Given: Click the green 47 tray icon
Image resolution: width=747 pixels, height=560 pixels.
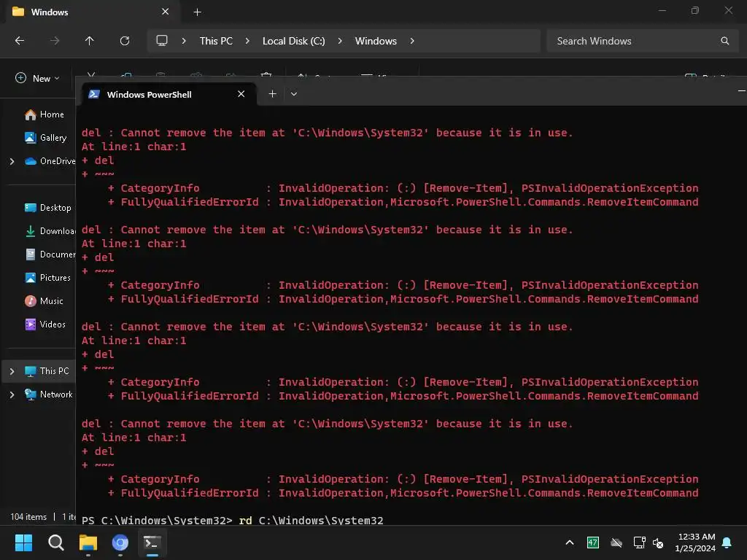Looking at the screenshot, I should tap(592, 542).
